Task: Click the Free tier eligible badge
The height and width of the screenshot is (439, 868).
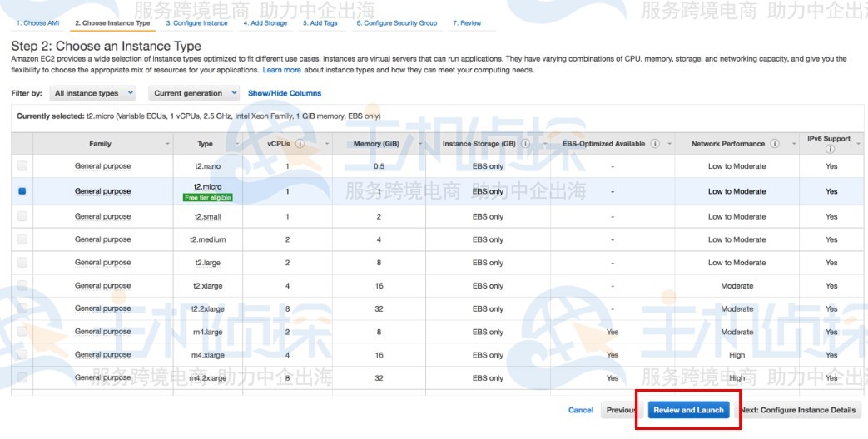Action: point(208,198)
